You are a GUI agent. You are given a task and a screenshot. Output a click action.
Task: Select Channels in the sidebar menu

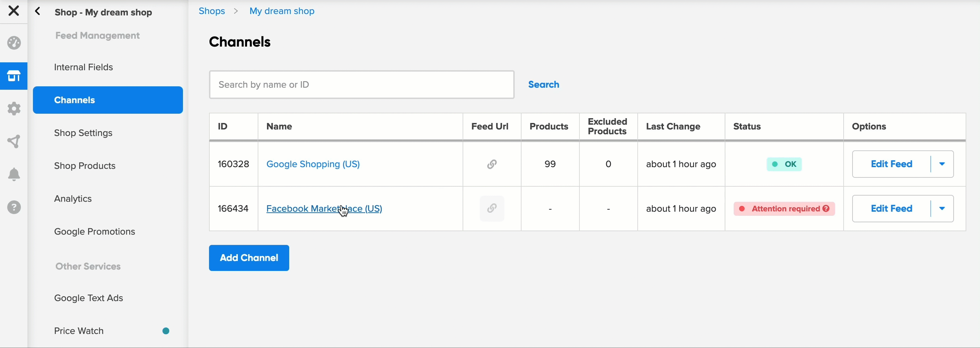[x=108, y=100]
